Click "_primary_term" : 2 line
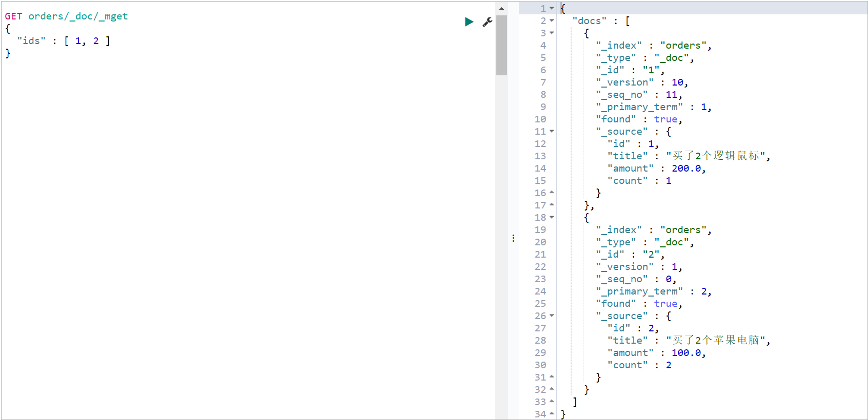The height and width of the screenshot is (420, 868). [654, 291]
